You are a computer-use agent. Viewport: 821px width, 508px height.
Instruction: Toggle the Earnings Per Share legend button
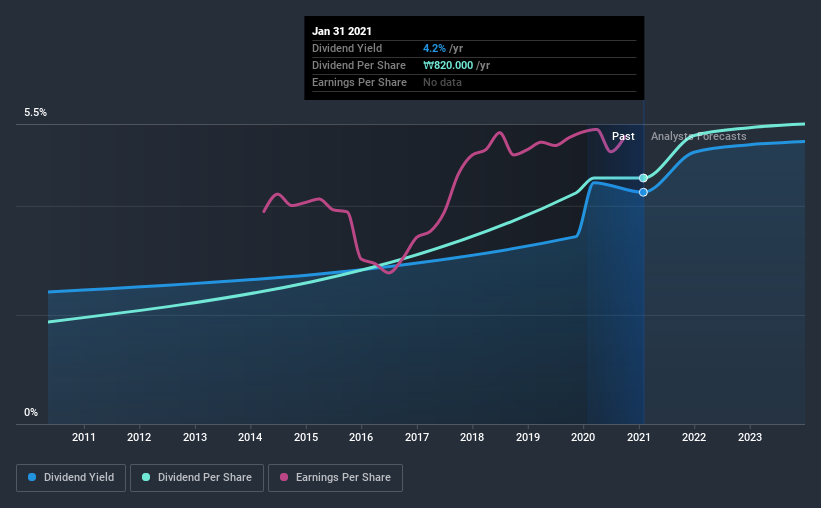click(x=335, y=478)
